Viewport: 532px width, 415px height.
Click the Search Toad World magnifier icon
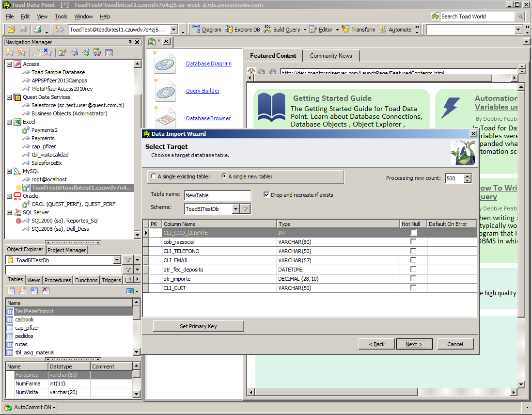[520, 16]
